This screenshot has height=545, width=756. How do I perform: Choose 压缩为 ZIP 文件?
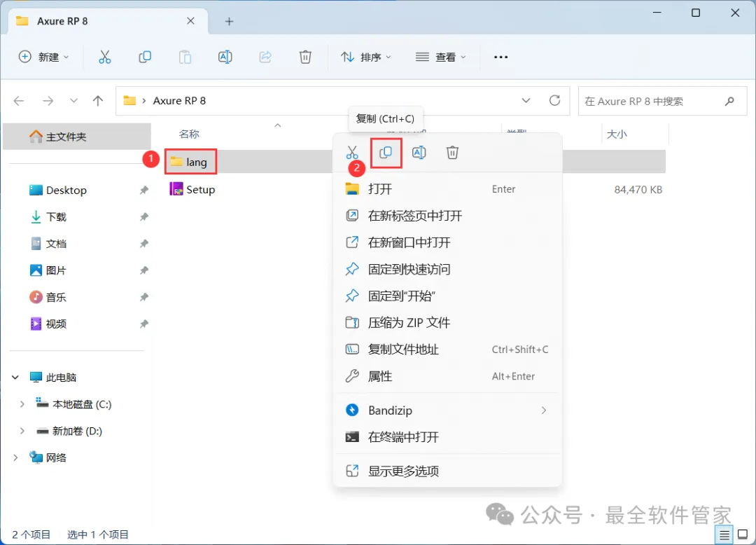447,323
